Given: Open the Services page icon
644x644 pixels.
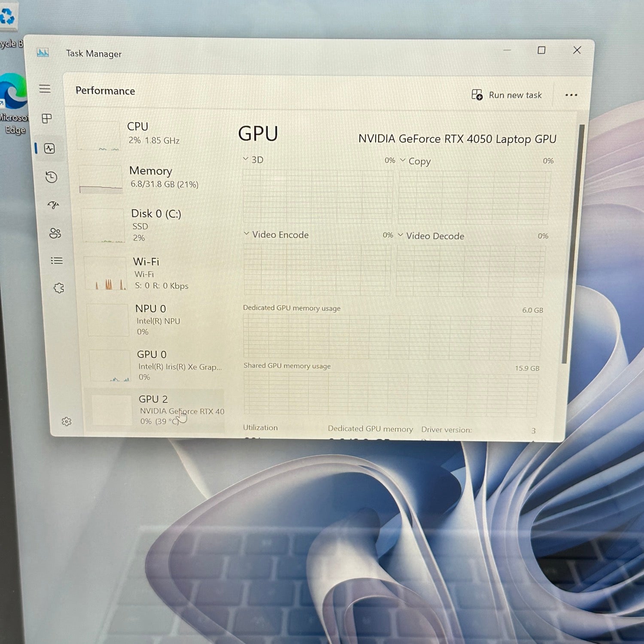Looking at the screenshot, I should click(59, 288).
